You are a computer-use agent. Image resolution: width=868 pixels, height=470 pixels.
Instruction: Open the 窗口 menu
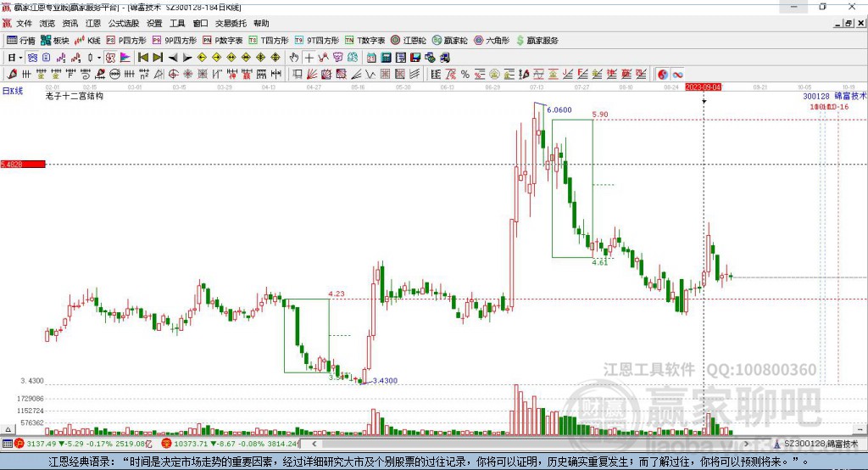[x=200, y=23]
